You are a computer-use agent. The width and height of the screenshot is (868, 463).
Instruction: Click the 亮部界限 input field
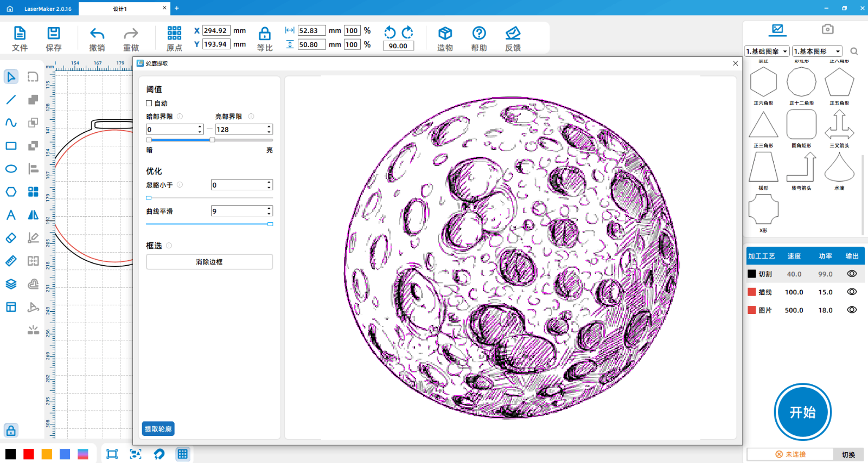pyautogui.click(x=240, y=130)
